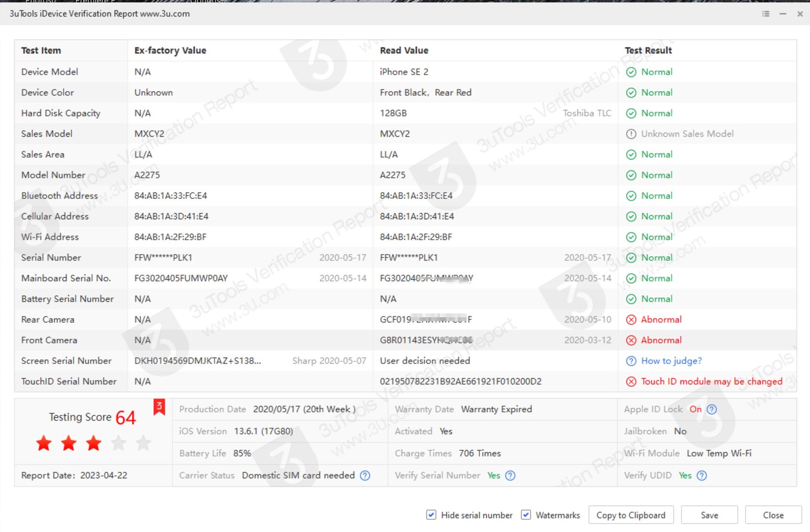Minimize the verification report window
810x532 pixels.
pyautogui.click(x=783, y=14)
